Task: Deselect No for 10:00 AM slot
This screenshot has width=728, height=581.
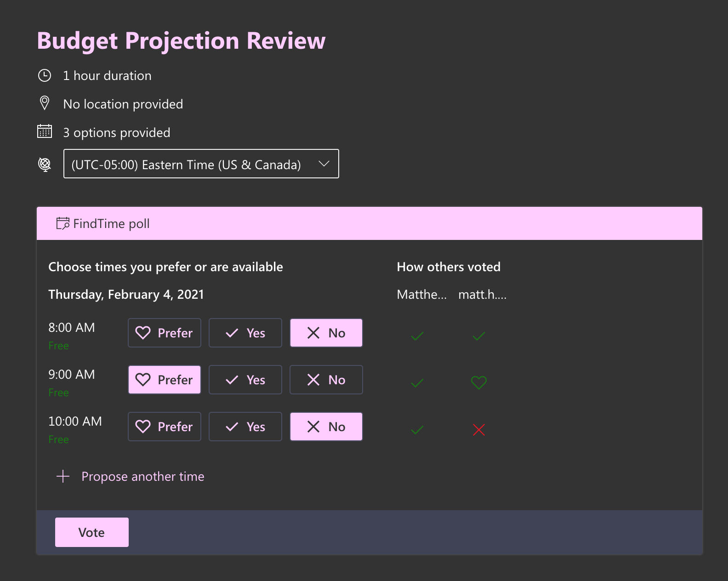Action: [x=326, y=427]
